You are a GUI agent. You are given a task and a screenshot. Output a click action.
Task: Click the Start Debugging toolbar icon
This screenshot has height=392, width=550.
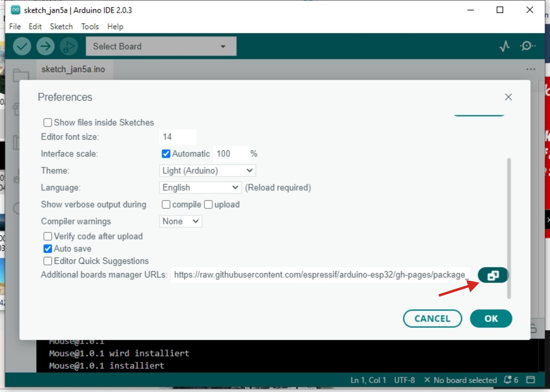pos(69,46)
